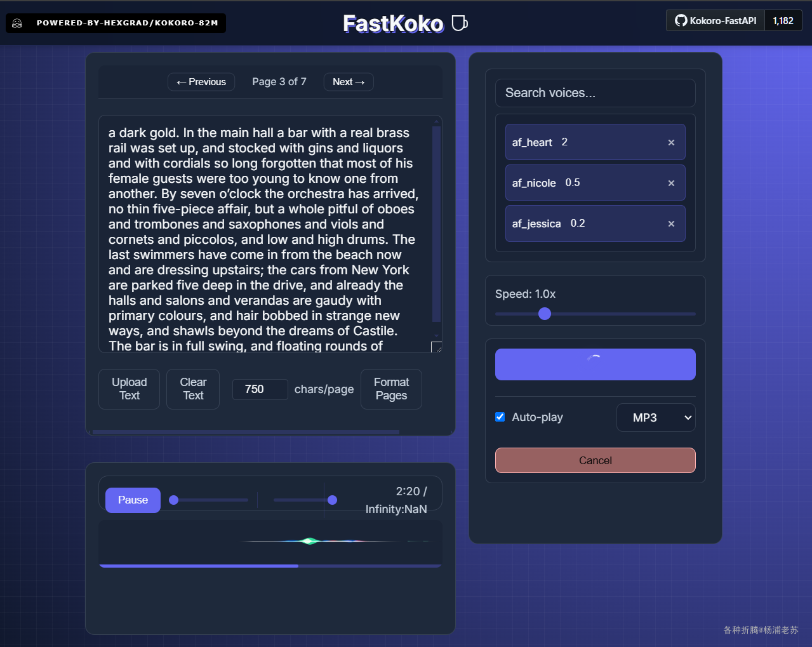The image size is (812, 647).
Task: Click the horizontal scrollbar below text panel
Action: 246,432
